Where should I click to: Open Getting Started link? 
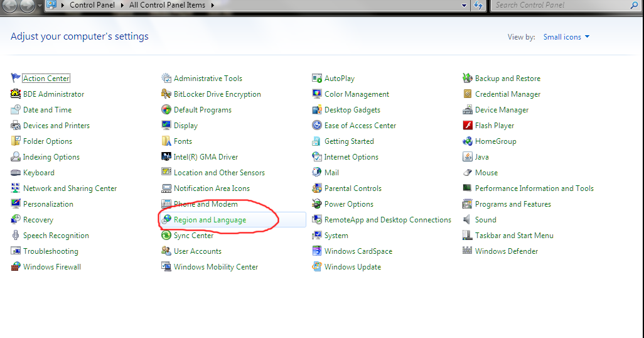349,141
